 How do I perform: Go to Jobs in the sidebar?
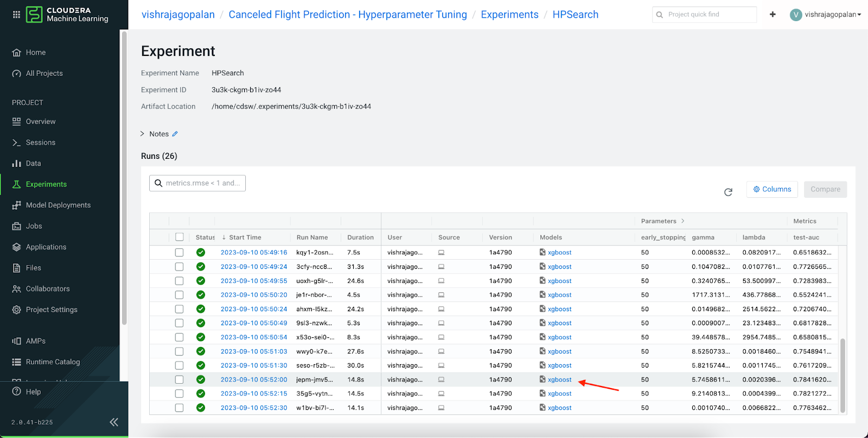coord(34,226)
